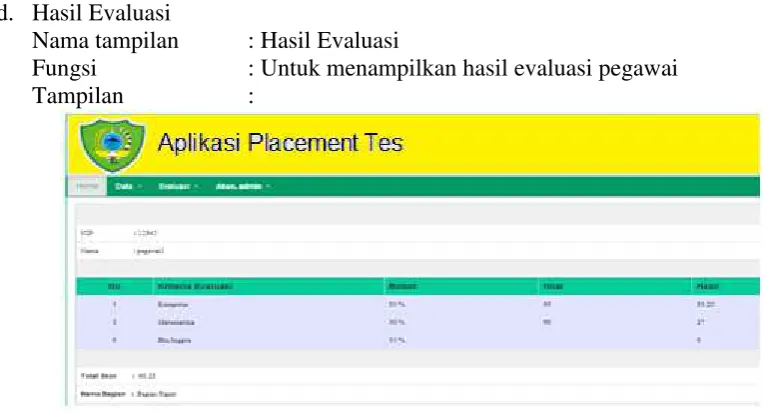Screen dimensions: 763x414
Task: Expand the Evaluasi dropdown menu
Action: pos(178,186)
